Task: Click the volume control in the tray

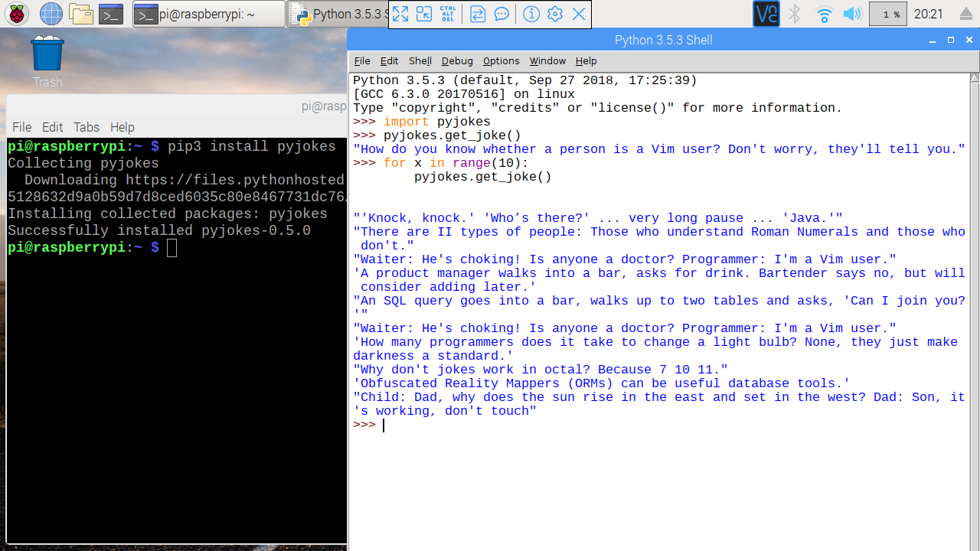Action: (x=851, y=14)
